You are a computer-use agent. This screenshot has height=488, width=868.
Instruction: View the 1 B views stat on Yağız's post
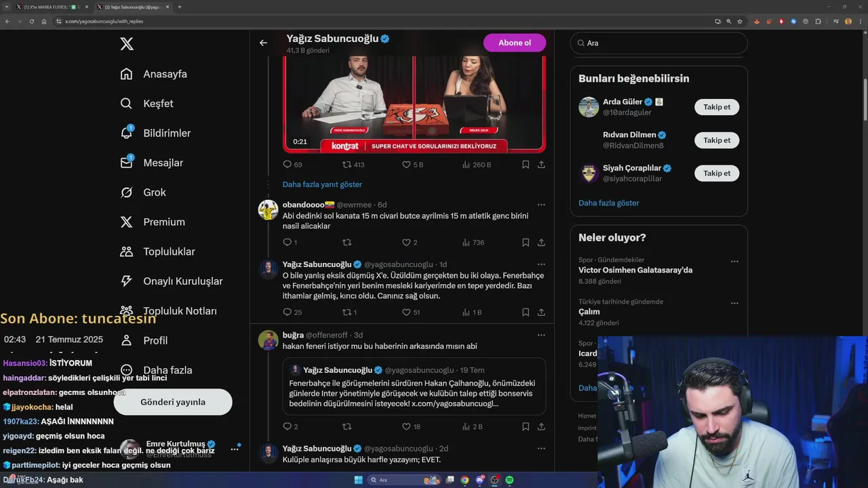[471, 312]
